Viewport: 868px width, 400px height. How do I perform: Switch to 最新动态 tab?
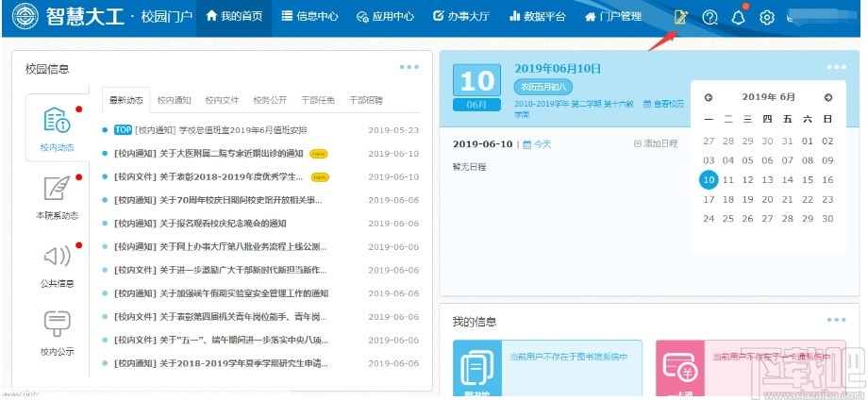pos(126,100)
